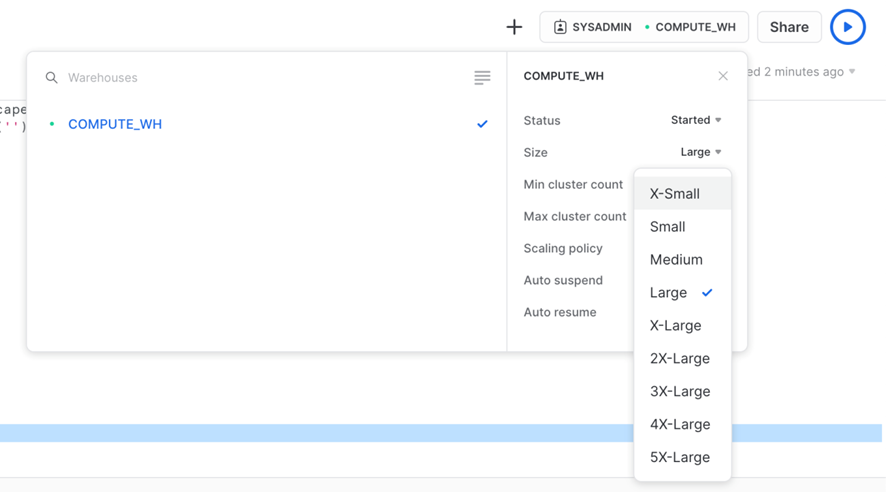Viewport: 886px width, 492px height.
Task: Click the list view icon beside search
Action: point(482,77)
